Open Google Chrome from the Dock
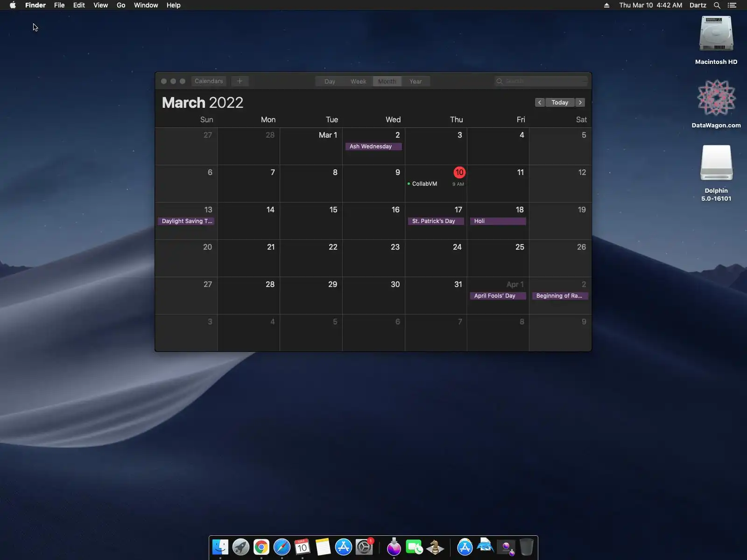The image size is (747, 560). [261, 547]
